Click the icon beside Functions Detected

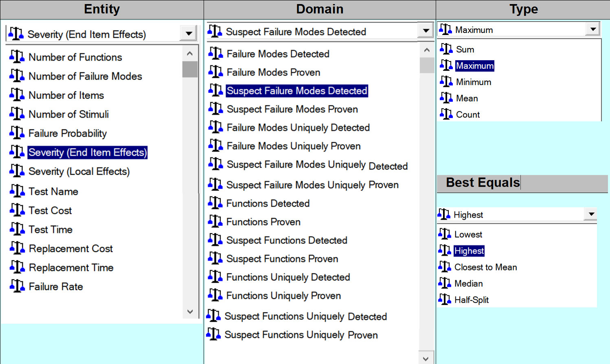click(215, 203)
